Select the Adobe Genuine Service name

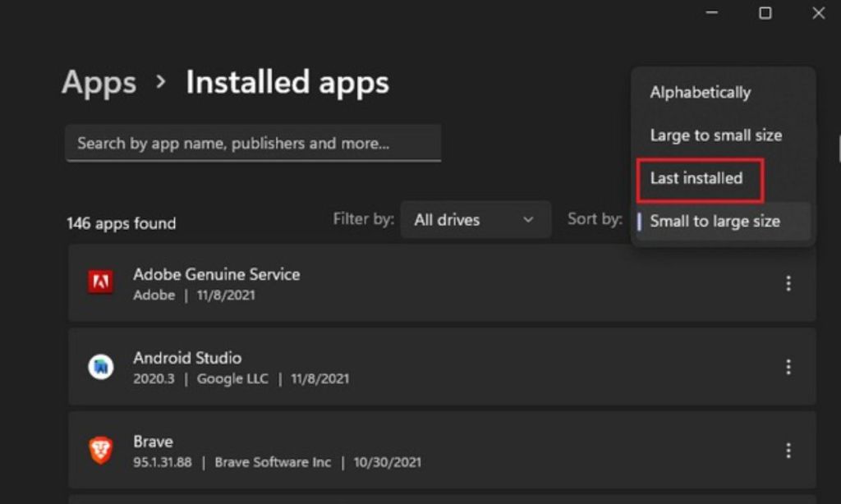point(217,274)
